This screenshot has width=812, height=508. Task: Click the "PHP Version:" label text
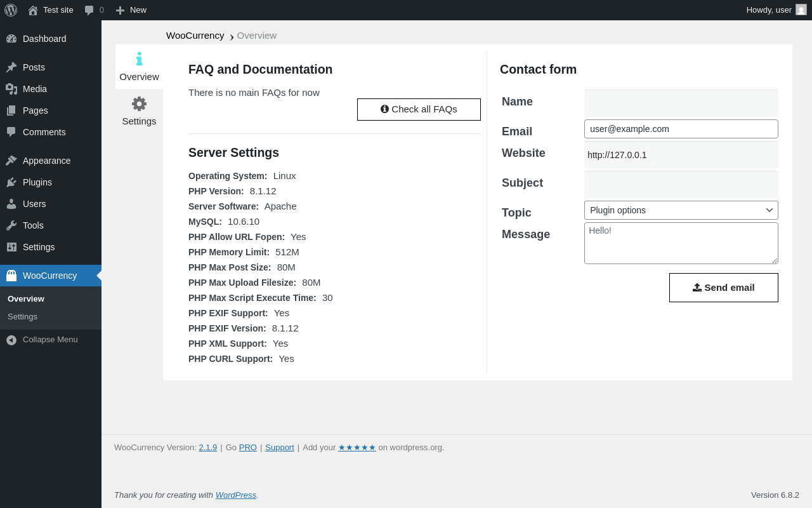coord(216,191)
